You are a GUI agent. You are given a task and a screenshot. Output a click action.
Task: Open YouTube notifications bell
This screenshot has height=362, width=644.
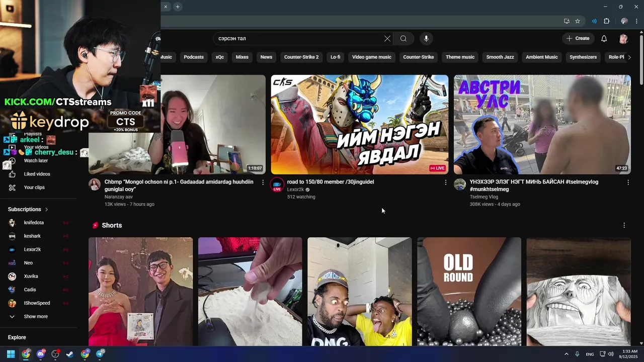coord(604,39)
